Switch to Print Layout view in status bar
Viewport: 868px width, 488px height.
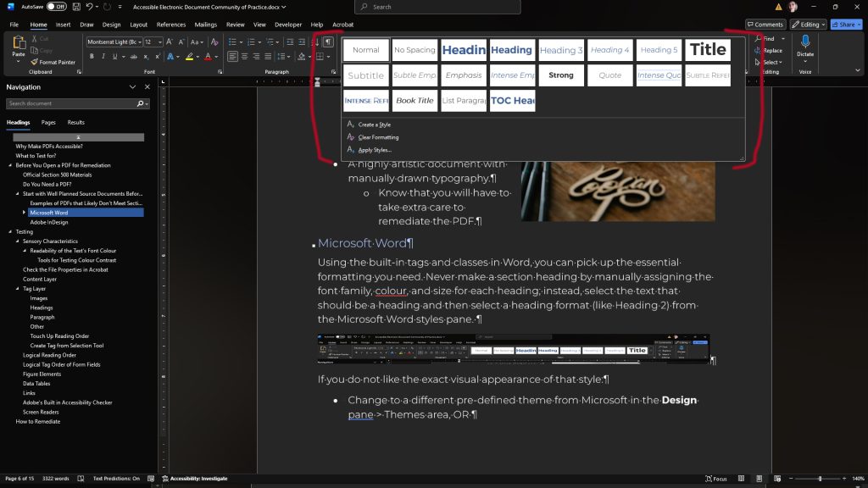pyautogui.click(x=759, y=479)
